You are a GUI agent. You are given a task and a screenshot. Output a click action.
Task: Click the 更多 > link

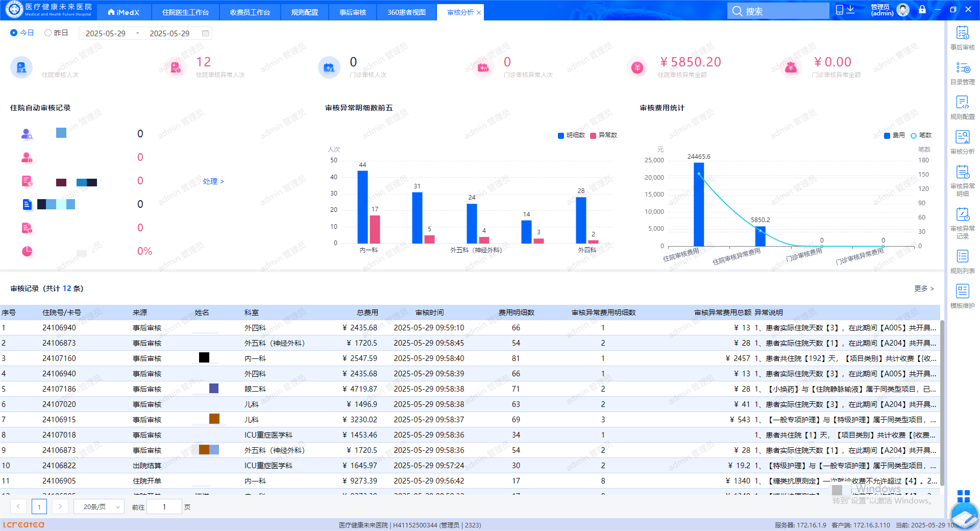click(924, 288)
